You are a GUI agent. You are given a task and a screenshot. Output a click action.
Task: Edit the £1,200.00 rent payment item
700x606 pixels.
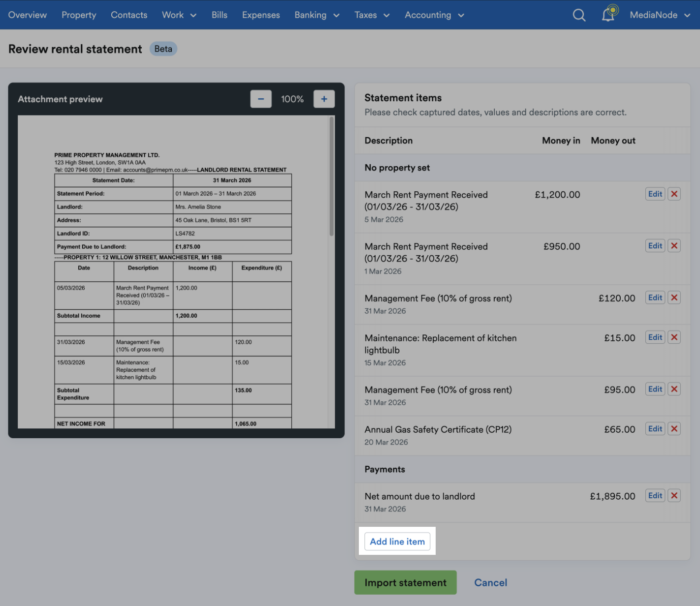(x=655, y=194)
